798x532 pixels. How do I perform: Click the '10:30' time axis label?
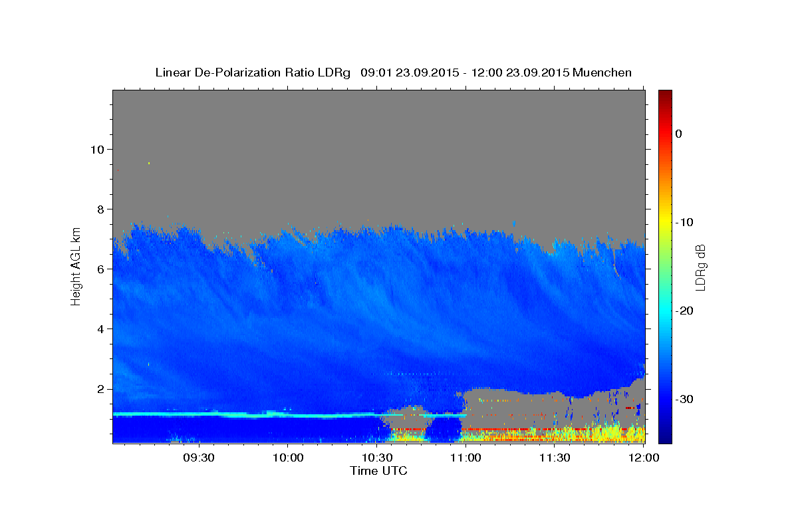[376, 458]
